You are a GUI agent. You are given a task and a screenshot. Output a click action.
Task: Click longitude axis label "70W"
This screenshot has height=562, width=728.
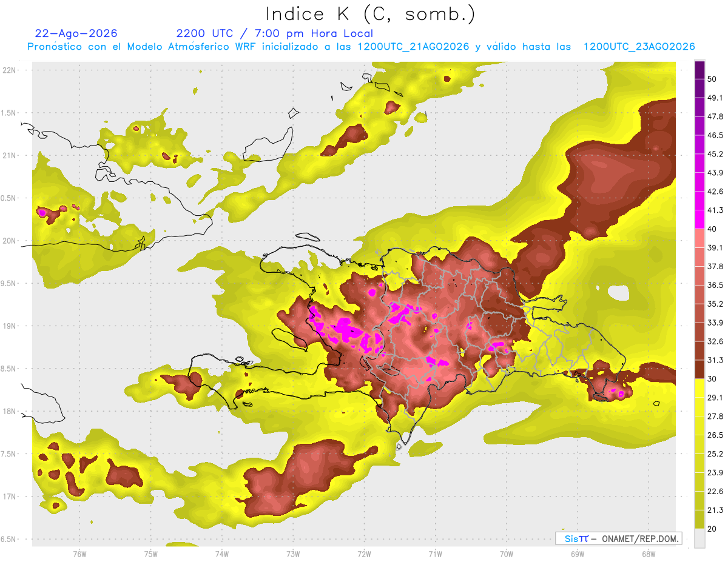[506, 554]
